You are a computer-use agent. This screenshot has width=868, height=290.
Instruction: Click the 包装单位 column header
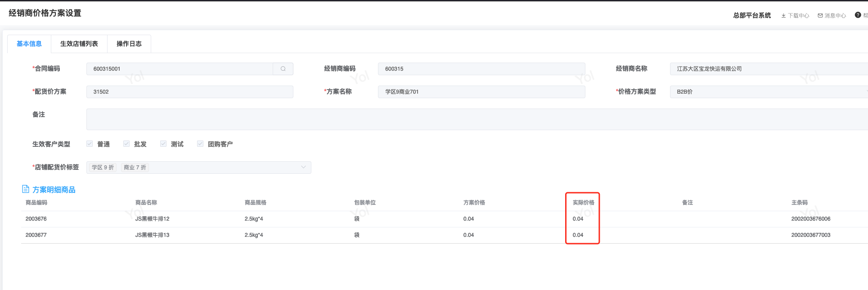[365, 203]
